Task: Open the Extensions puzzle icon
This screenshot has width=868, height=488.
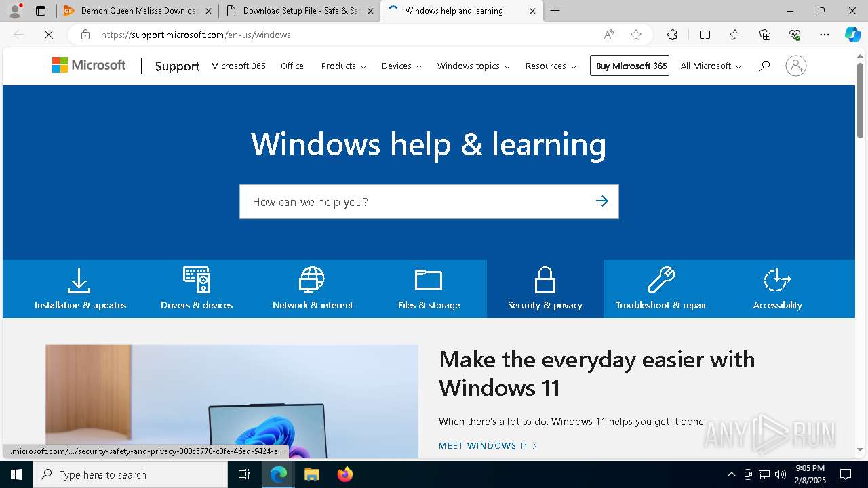Action: click(672, 35)
